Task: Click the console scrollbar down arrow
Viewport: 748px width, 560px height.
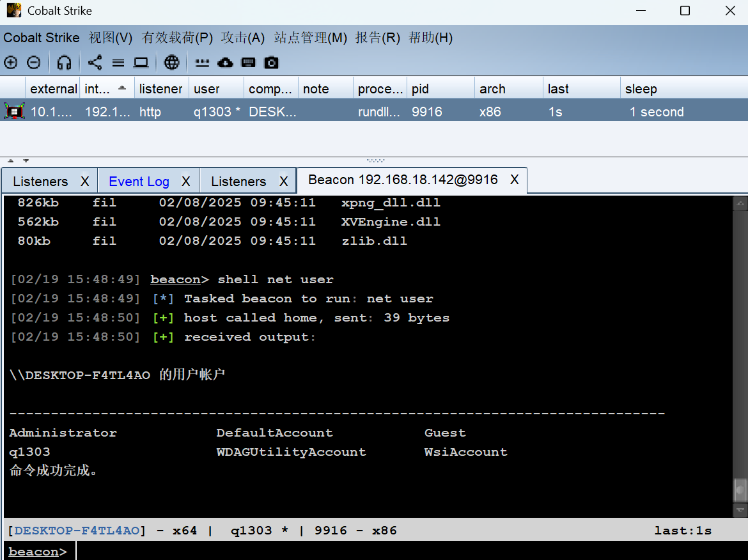Action: tap(740, 510)
